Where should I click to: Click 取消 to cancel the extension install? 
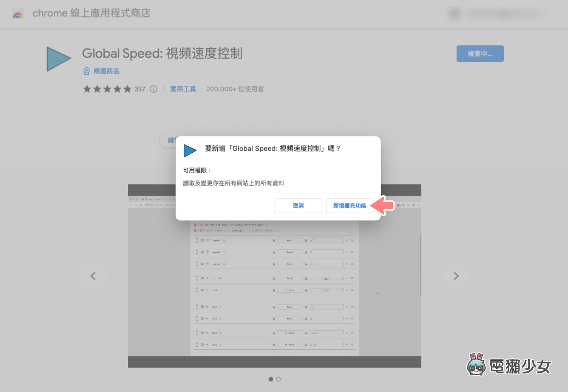point(298,206)
